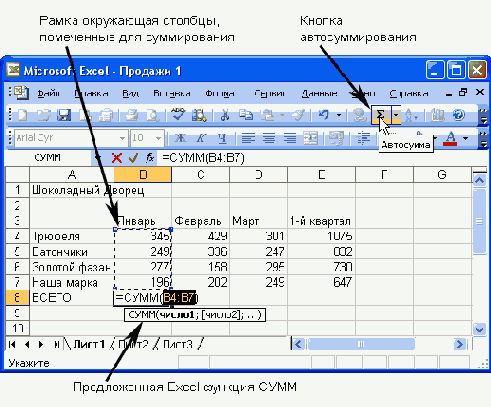Print the sheet using the printer icon
Viewport: 491px width, 407px height.
[x=131, y=115]
